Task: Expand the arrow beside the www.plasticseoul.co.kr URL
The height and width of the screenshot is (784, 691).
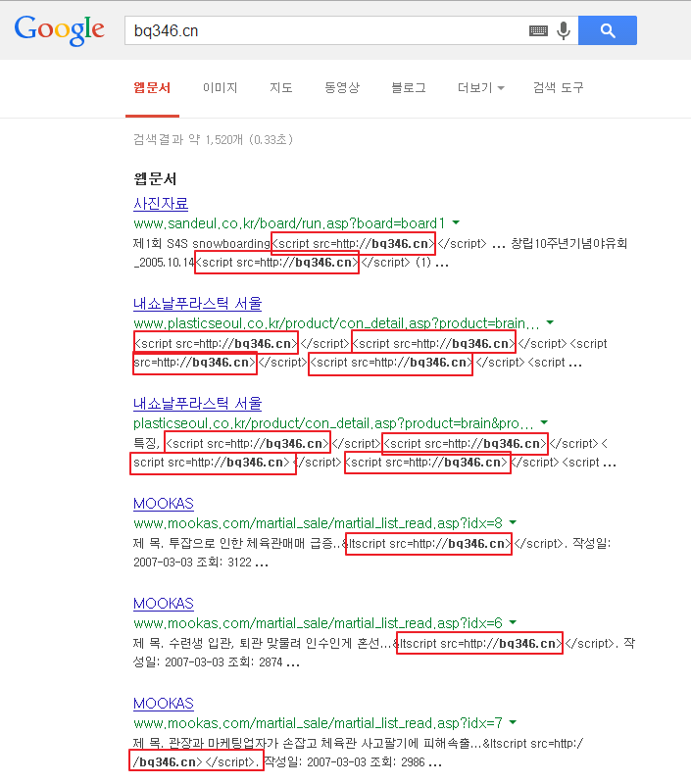Action: pos(550,322)
